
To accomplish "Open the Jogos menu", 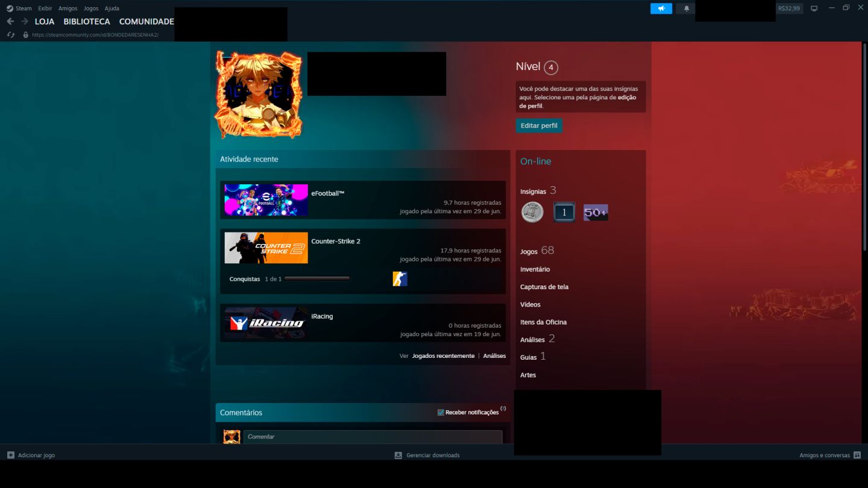I will 91,8.
